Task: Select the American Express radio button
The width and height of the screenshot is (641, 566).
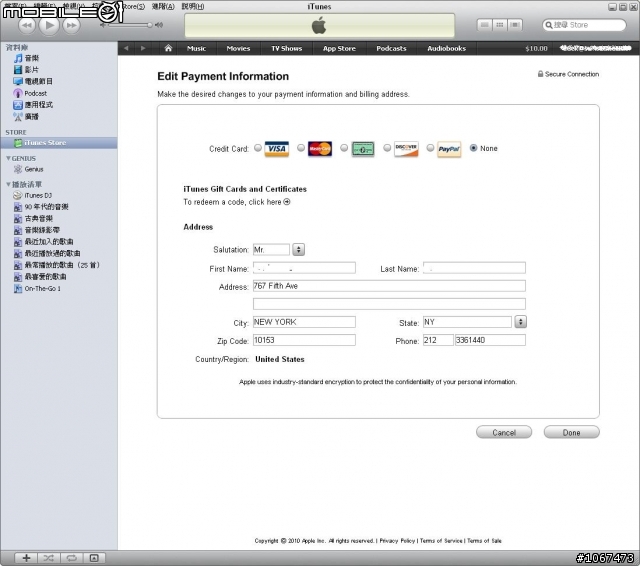Action: click(x=344, y=148)
